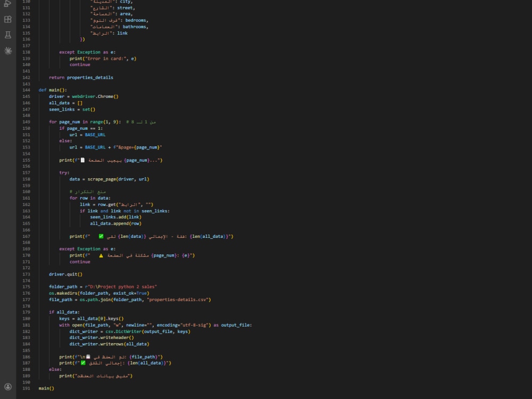Click 'bedrooms,' value on line 133
Screen dimensions: 532x399
point(137,20)
